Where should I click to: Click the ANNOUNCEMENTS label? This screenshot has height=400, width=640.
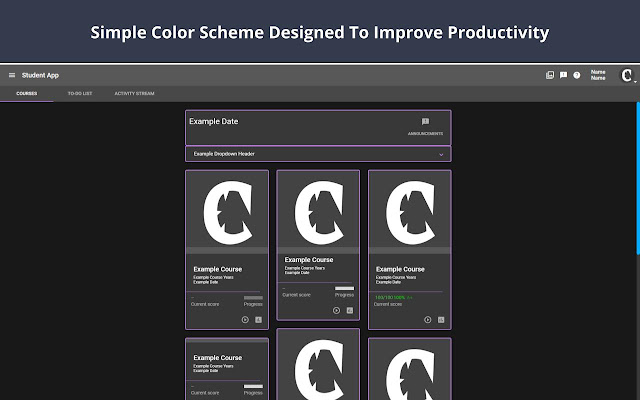click(x=425, y=133)
